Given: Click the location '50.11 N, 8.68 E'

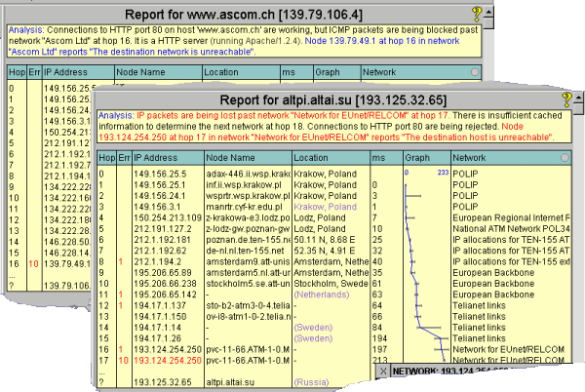Looking at the screenshot, I should 325,240.
